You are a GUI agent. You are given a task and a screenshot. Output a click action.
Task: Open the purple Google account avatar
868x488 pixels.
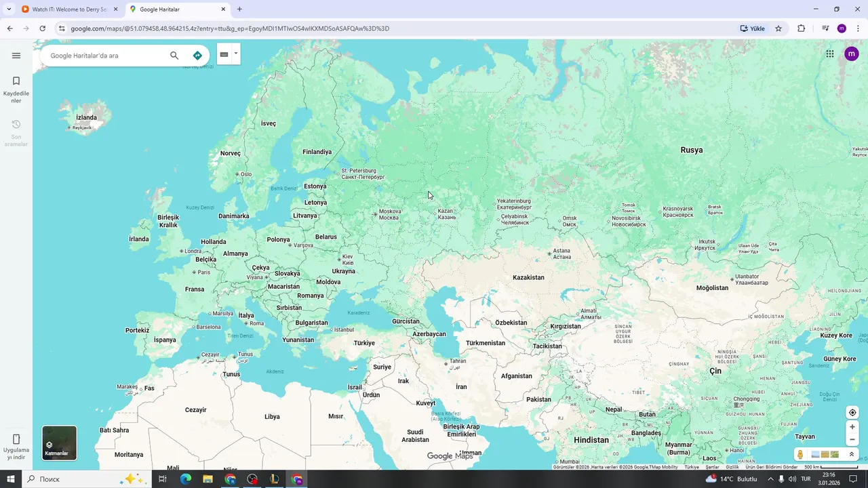tap(852, 54)
